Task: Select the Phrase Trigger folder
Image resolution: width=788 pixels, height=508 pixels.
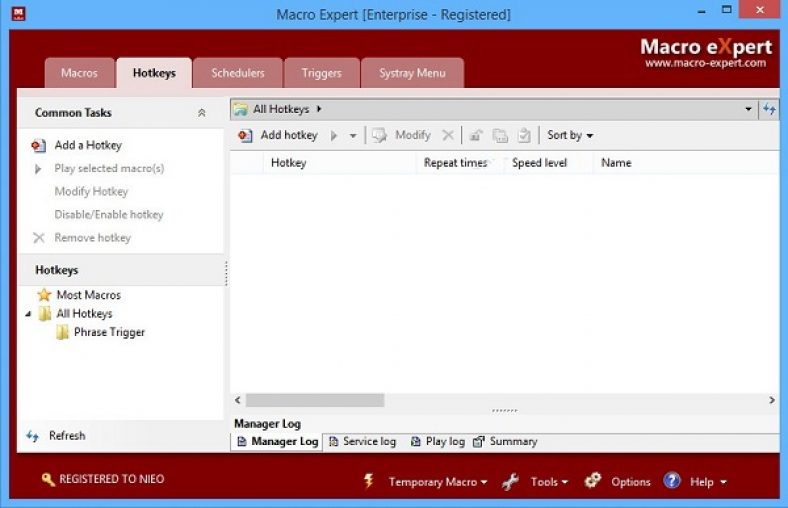Action: point(109,332)
